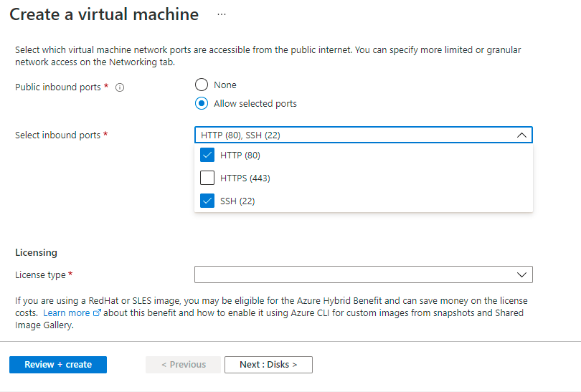Click the HTTP (80) option label in list

[240, 155]
